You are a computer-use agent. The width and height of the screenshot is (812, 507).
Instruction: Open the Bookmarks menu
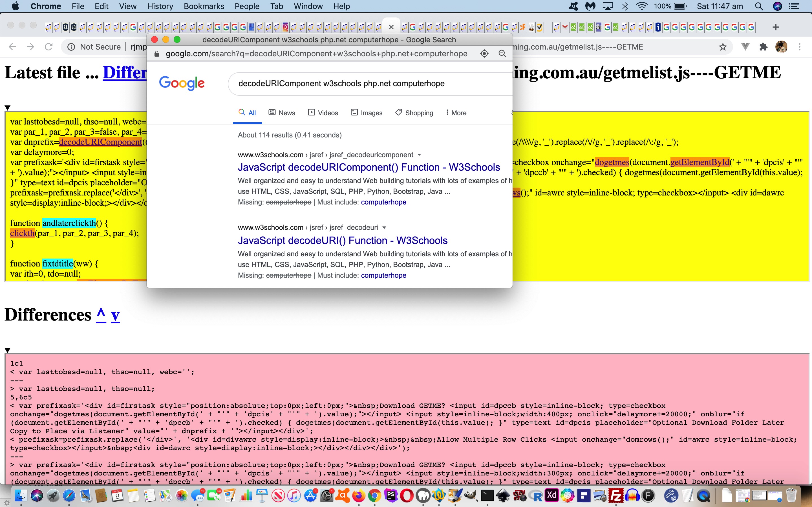click(204, 6)
